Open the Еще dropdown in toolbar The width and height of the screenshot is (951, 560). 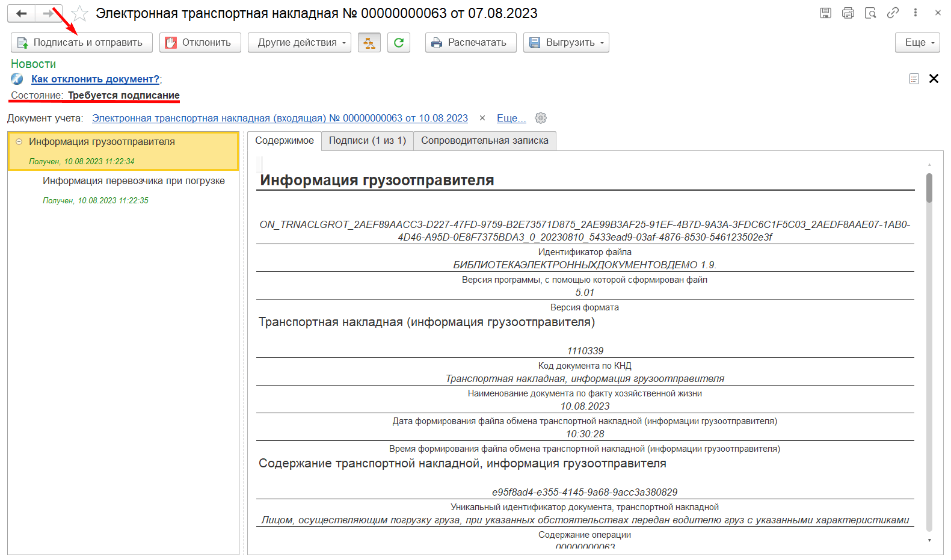917,43
